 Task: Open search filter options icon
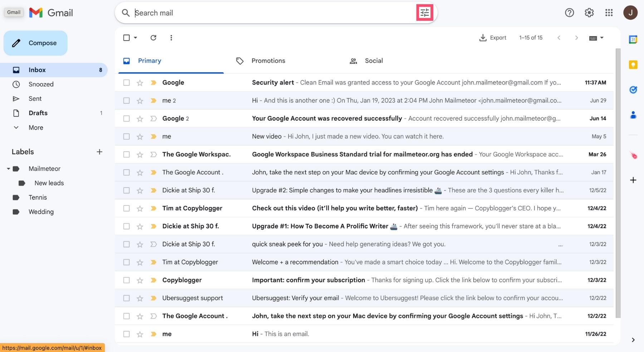tap(425, 13)
